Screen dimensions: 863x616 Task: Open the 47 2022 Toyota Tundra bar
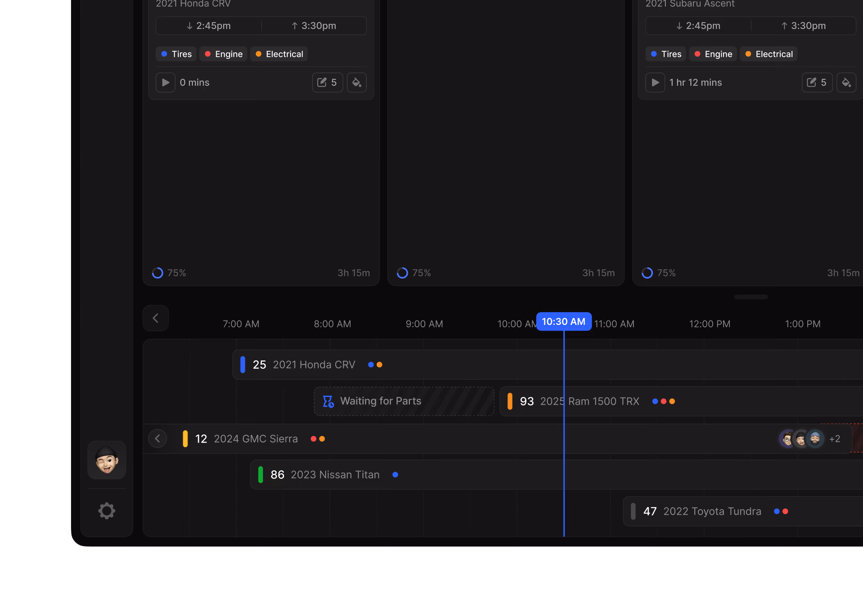tap(743, 512)
